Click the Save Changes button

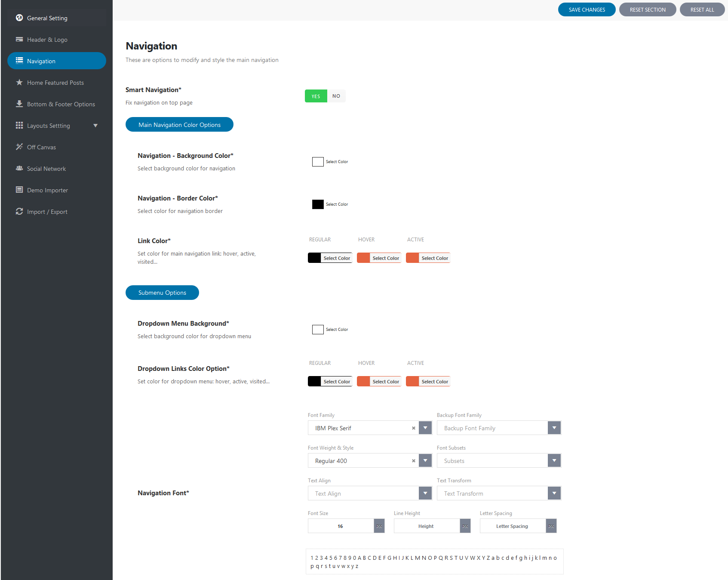pos(587,9)
